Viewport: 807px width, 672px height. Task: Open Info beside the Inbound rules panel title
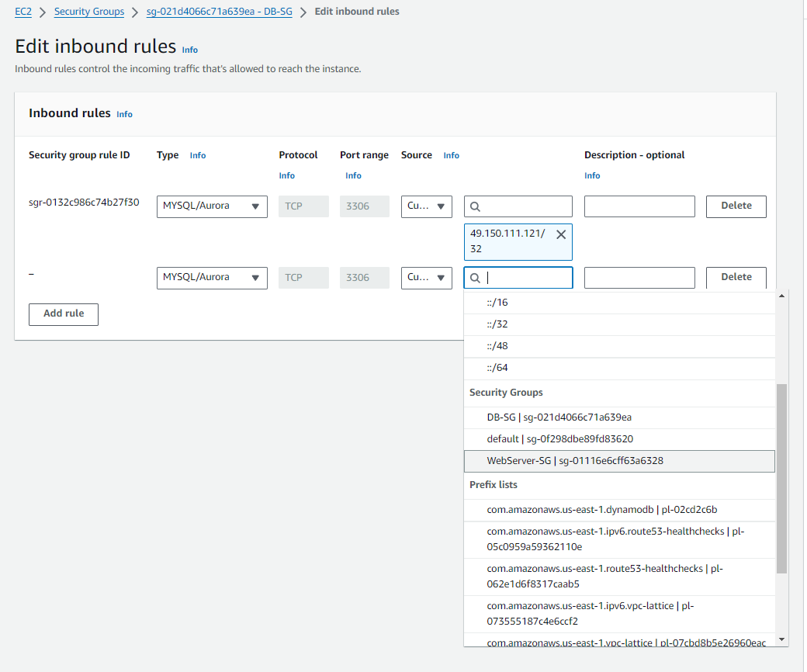(x=124, y=114)
